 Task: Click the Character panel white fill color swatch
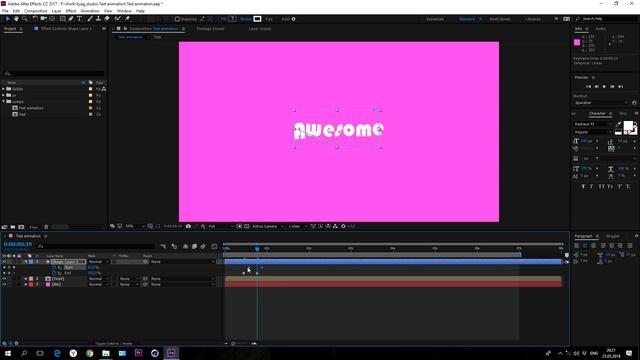click(x=629, y=126)
